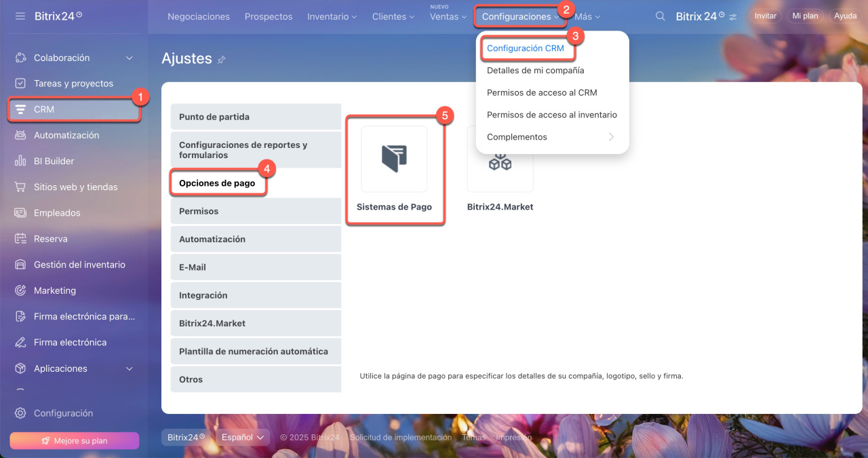Open the Clientes dropdown

coord(393,16)
